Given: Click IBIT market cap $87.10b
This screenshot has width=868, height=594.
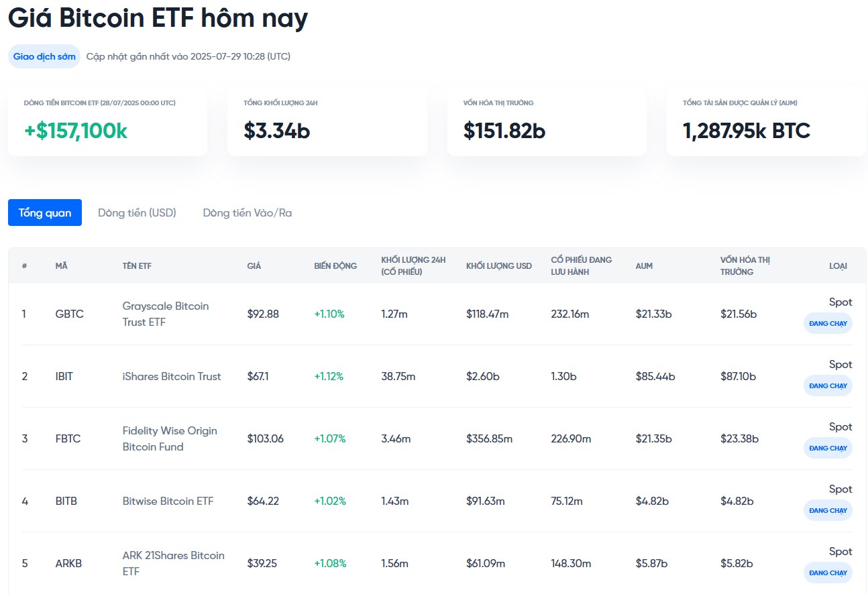Looking at the screenshot, I should click(x=739, y=376).
